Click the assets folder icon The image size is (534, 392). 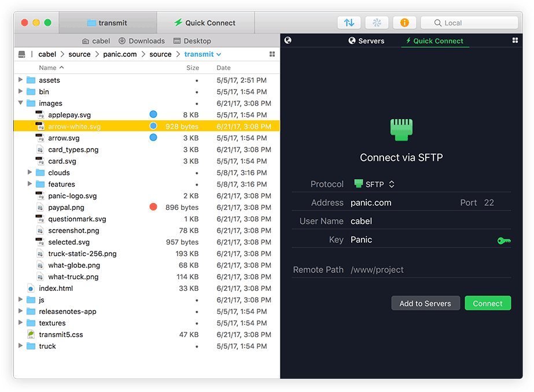point(31,80)
